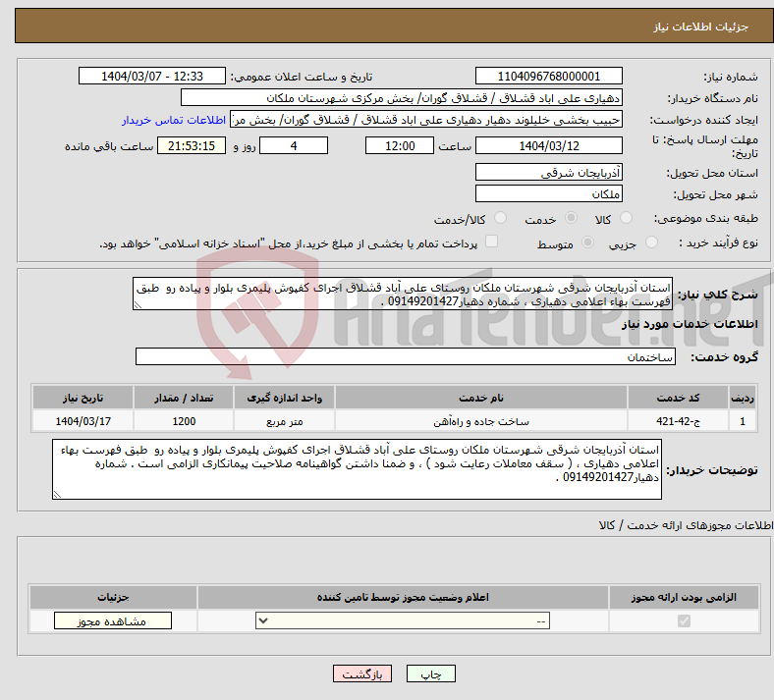Click the service name cell ساخت جاده و راه‌آهن
Image resolution: width=774 pixels, height=700 pixels.
pyautogui.click(x=481, y=421)
